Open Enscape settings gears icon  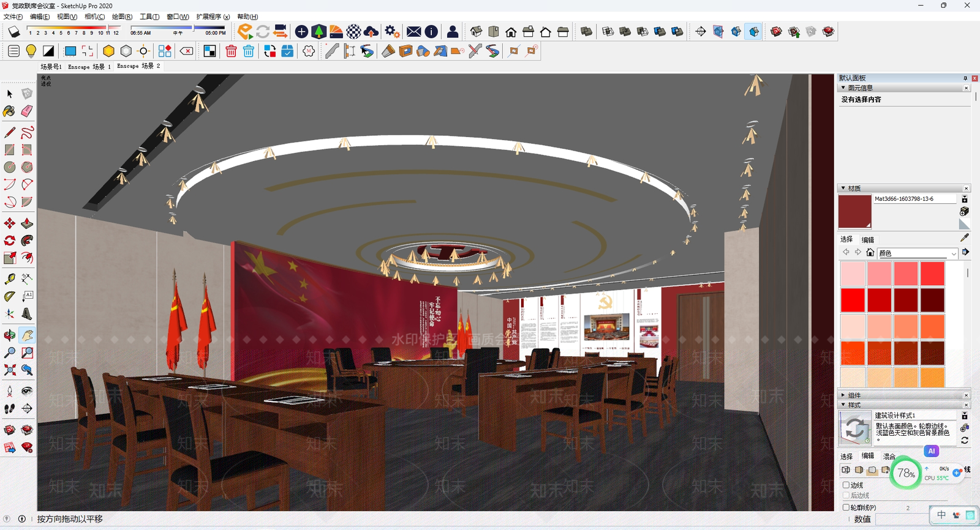(392, 31)
